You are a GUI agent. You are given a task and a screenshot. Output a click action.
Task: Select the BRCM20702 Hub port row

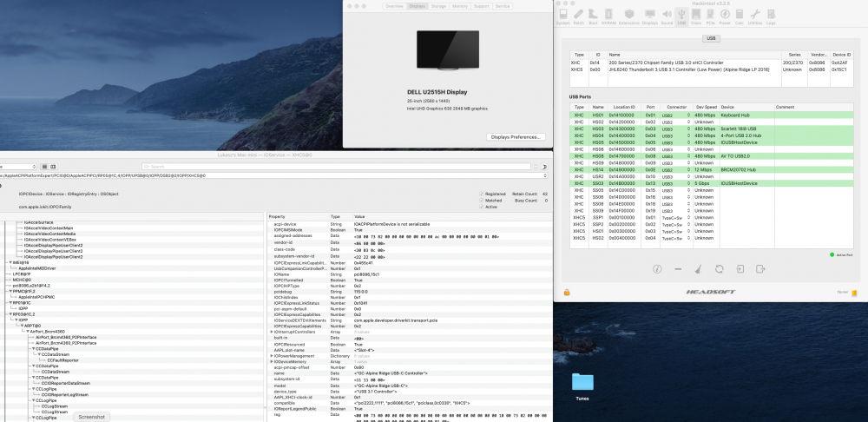pos(712,170)
